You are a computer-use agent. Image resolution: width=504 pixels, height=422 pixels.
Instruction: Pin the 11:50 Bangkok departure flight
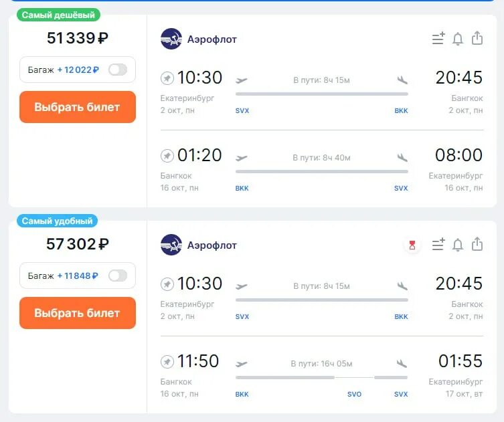click(167, 362)
